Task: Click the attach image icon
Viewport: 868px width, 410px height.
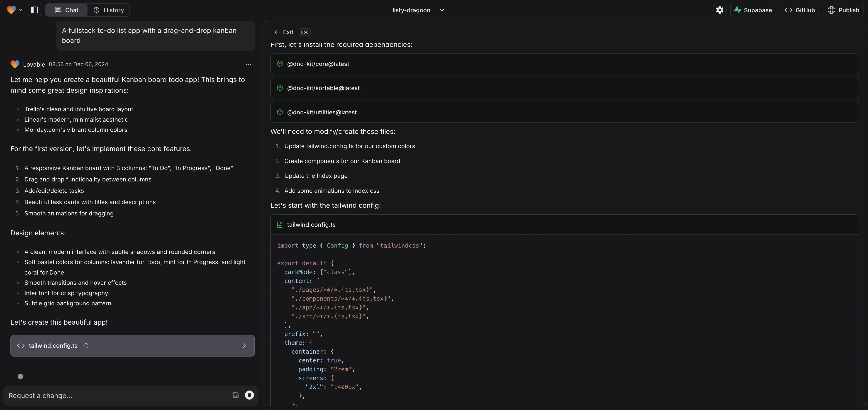Action: click(x=236, y=395)
